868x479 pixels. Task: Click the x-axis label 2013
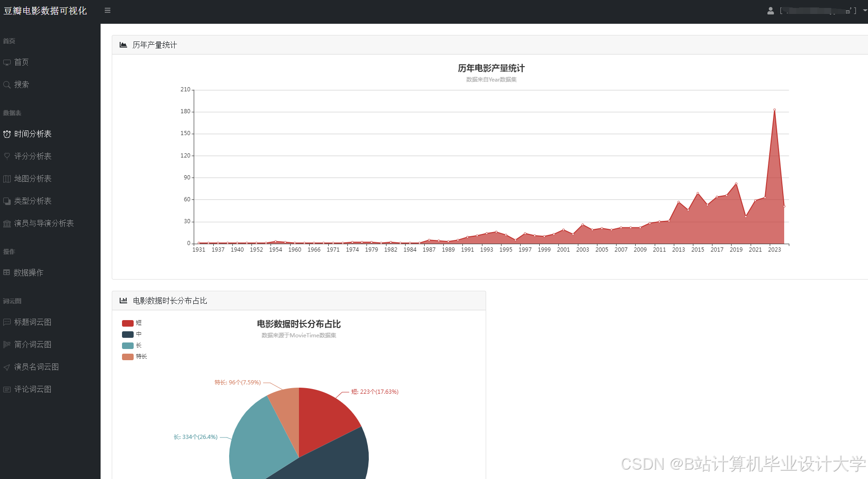pyautogui.click(x=678, y=250)
